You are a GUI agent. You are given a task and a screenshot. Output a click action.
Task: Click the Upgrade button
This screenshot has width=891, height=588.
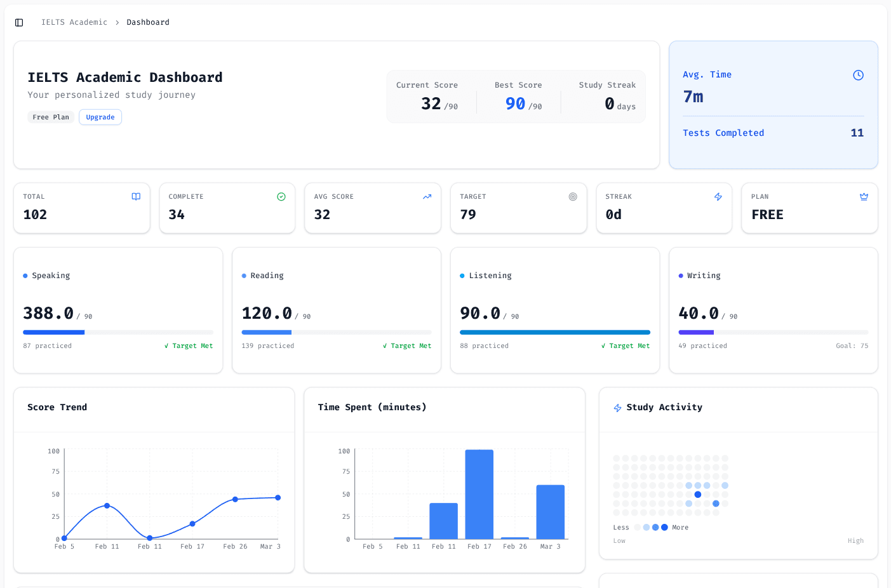[x=100, y=117]
